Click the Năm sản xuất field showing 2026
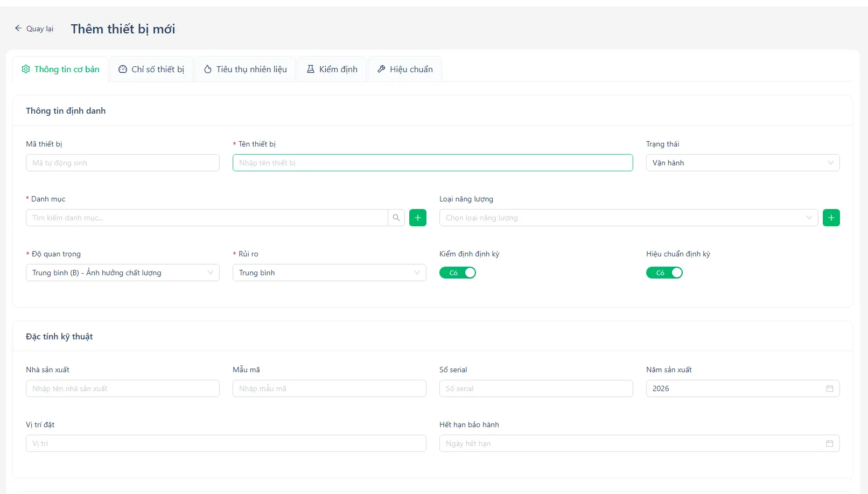Screen dimensions: 868x494 [743, 388]
